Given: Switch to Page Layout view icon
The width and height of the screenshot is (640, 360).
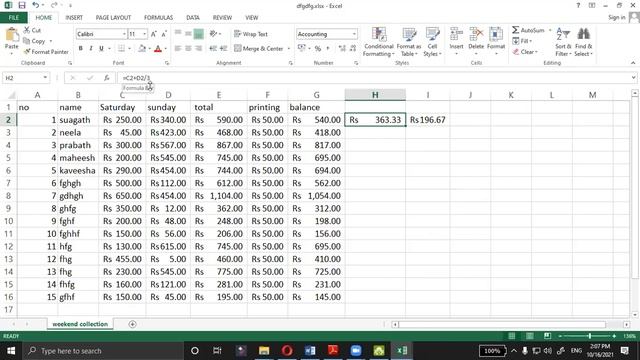Looking at the screenshot, I should click(529, 336).
